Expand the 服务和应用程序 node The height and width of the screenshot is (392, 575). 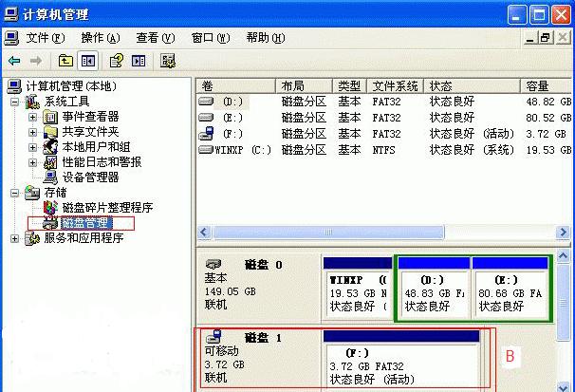[x=15, y=238]
